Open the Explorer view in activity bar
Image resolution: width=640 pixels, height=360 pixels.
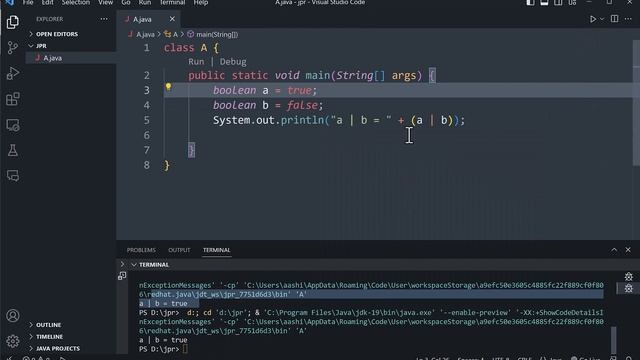coord(13,22)
